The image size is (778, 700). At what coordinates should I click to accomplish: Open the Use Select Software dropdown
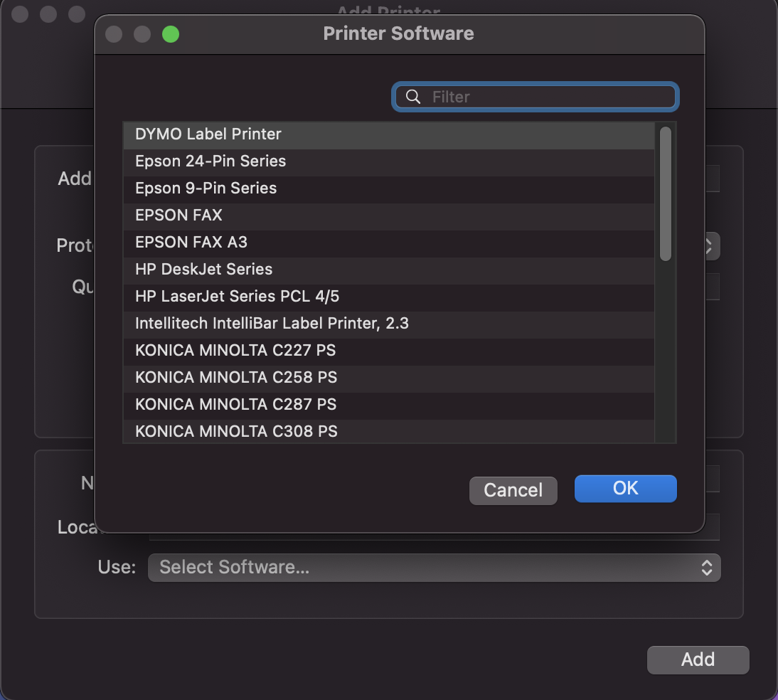434,568
